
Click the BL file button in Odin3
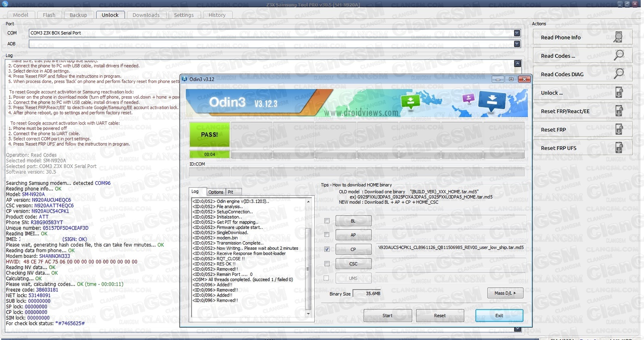353,221
